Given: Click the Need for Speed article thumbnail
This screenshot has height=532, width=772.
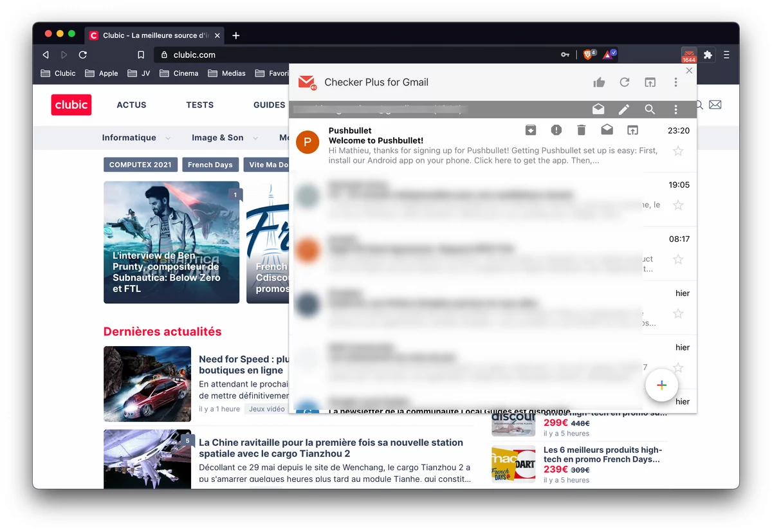Looking at the screenshot, I should click(x=147, y=383).
